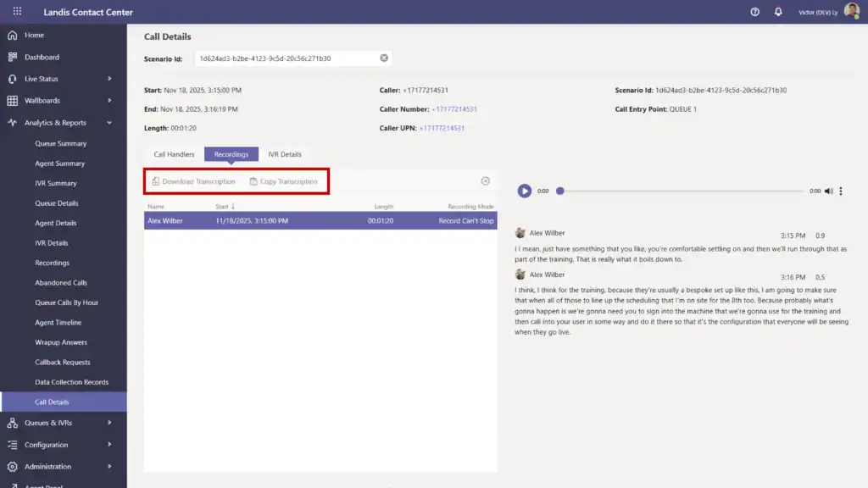868x488 pixels.
Task: Click the audio playback progress slider
Action: (x=678, y=191)
